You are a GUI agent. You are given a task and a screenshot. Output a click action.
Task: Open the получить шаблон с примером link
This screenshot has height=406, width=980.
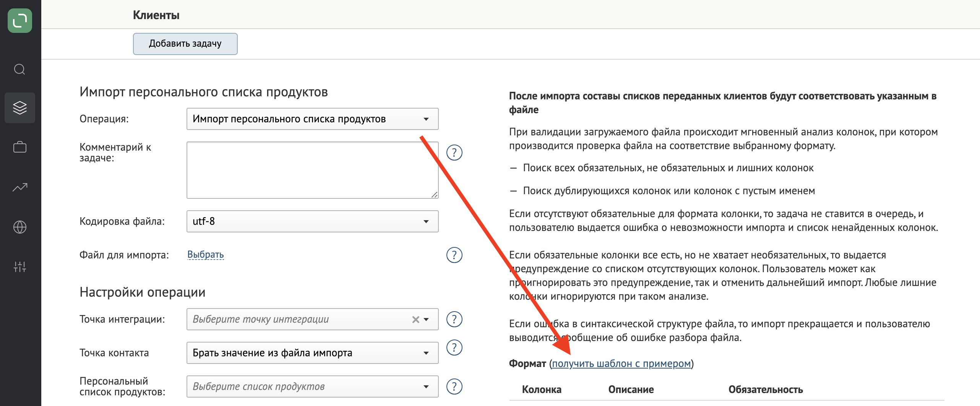coord(621,364)
